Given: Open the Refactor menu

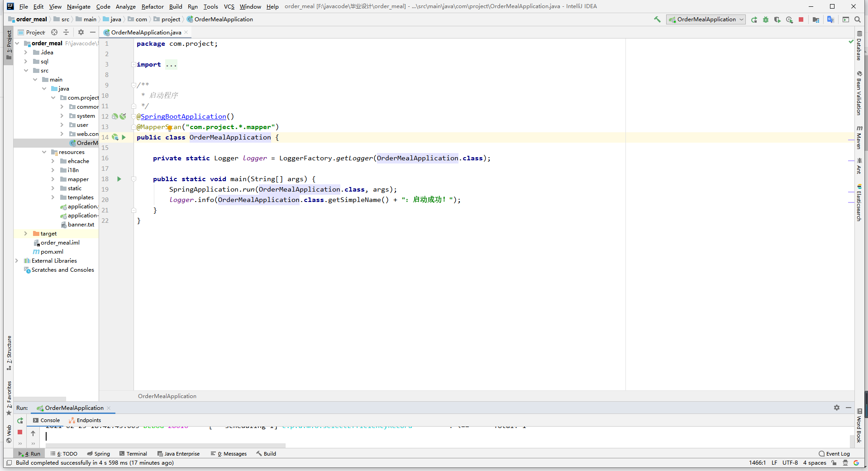Looking at the screenshot, I should (x=153, y=6).
